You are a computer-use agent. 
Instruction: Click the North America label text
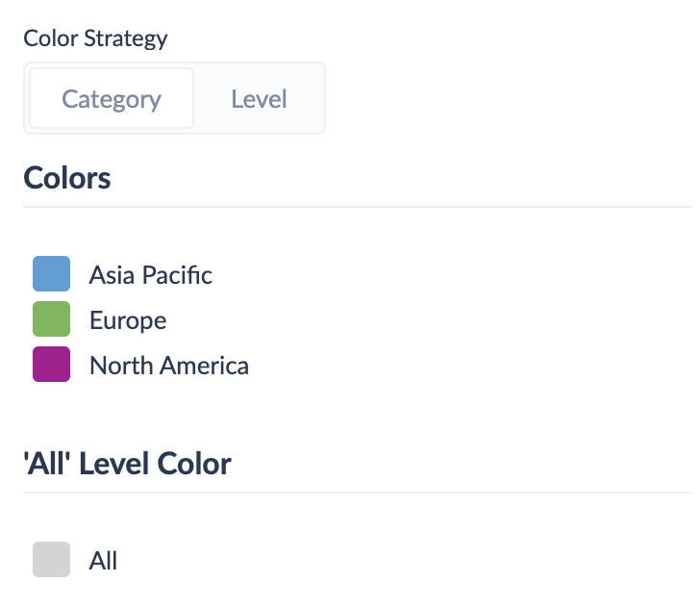click(x=169, y=366)
